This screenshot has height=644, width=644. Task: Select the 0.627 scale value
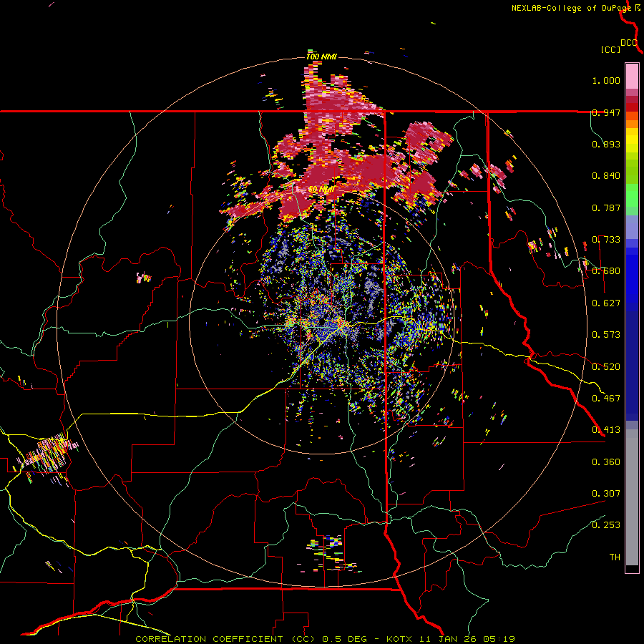[x=606, y=303]
